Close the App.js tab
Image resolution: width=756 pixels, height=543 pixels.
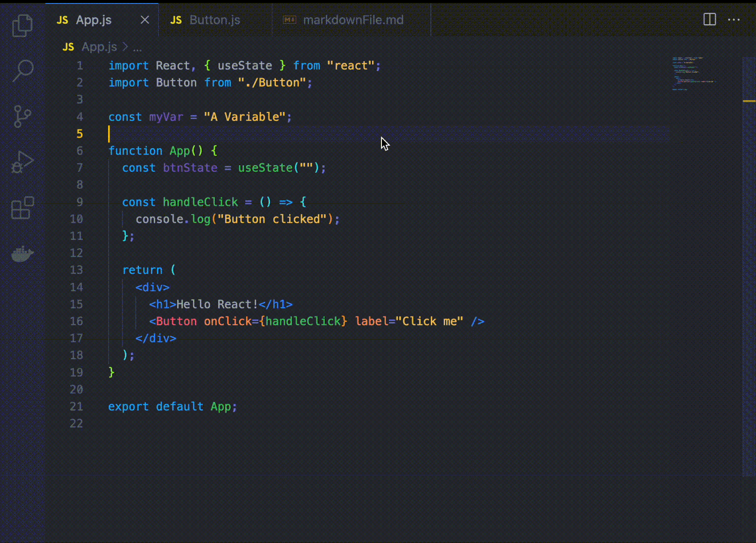pos(145,20)
